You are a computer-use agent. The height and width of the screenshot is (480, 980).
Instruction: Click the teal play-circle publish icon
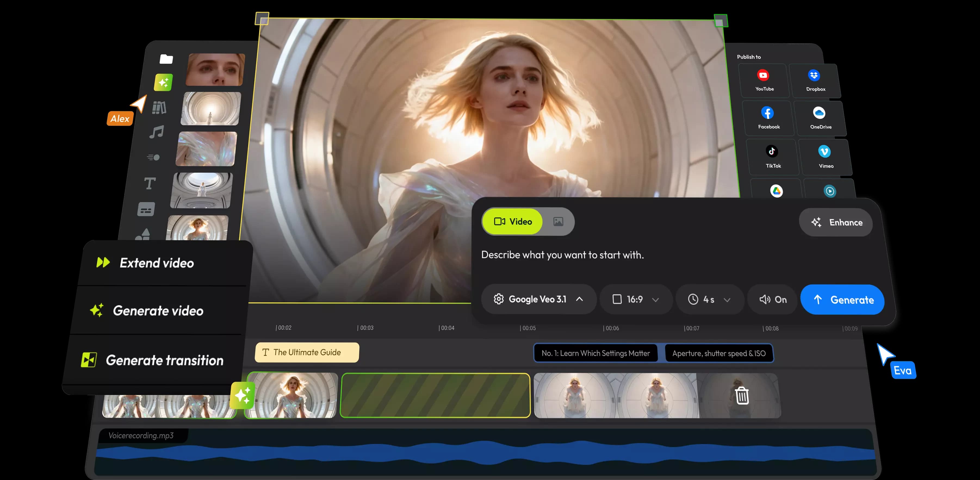pyautogui.click(x=830, y=191)
